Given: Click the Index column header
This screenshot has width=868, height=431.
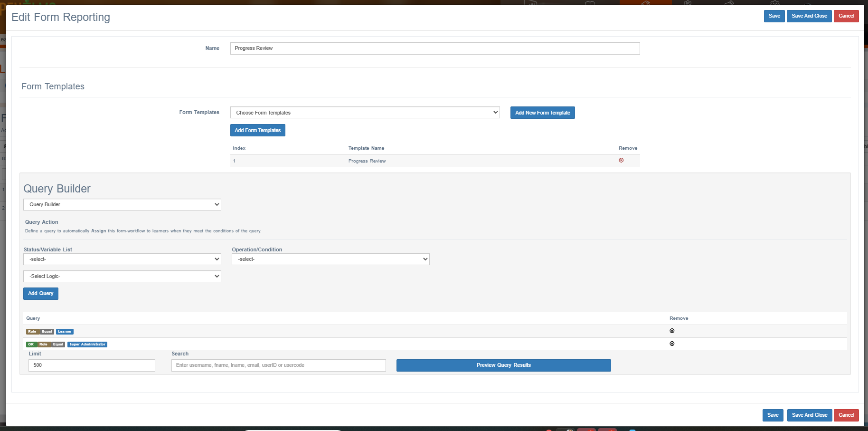Looking at the screenshot, I should [239, 148].
